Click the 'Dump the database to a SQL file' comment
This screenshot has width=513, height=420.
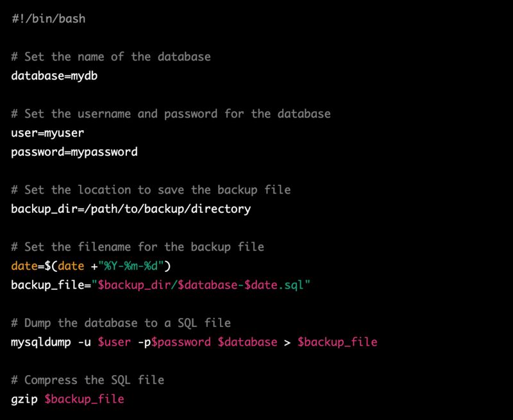(121, 323)
